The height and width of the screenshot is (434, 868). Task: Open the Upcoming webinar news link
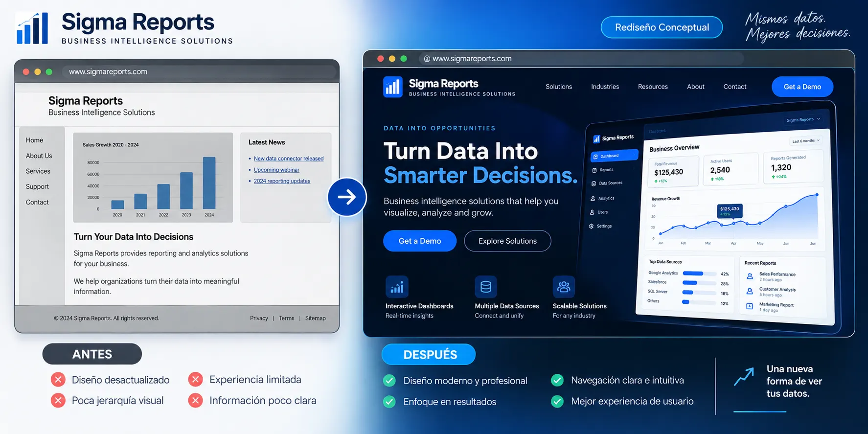click(x=276, y=170)
